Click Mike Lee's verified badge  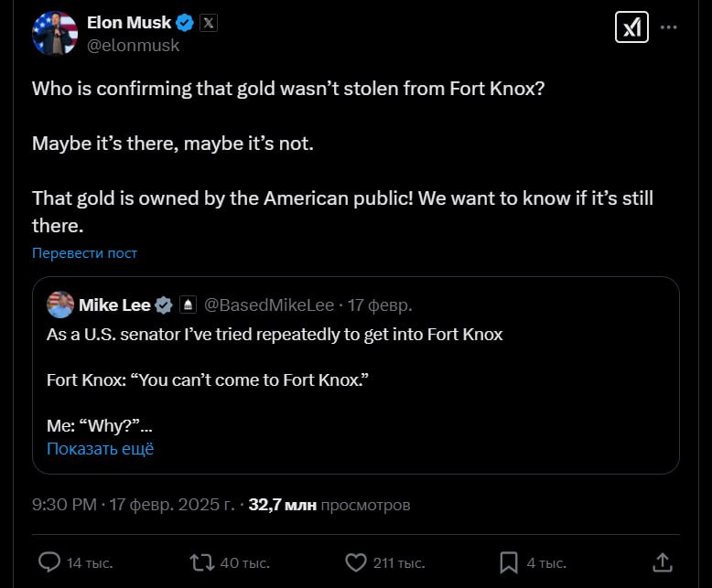click(x=163, y=305)
